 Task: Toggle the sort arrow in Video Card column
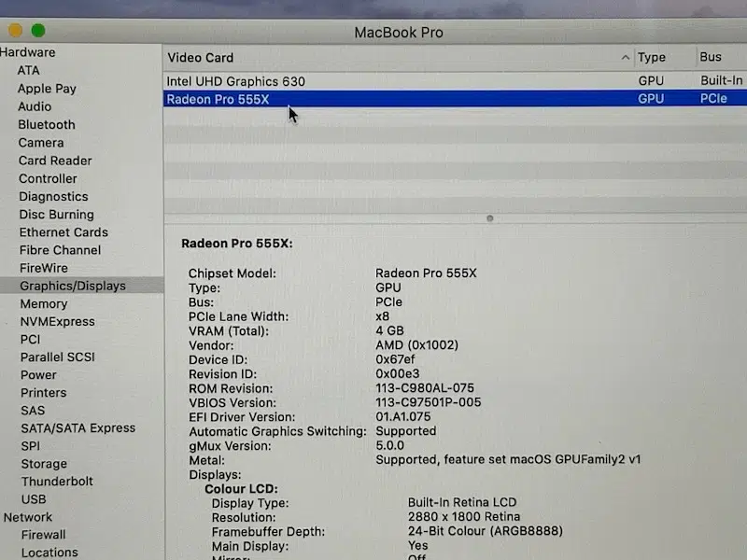pyautogui.click(x=625, y=58)
